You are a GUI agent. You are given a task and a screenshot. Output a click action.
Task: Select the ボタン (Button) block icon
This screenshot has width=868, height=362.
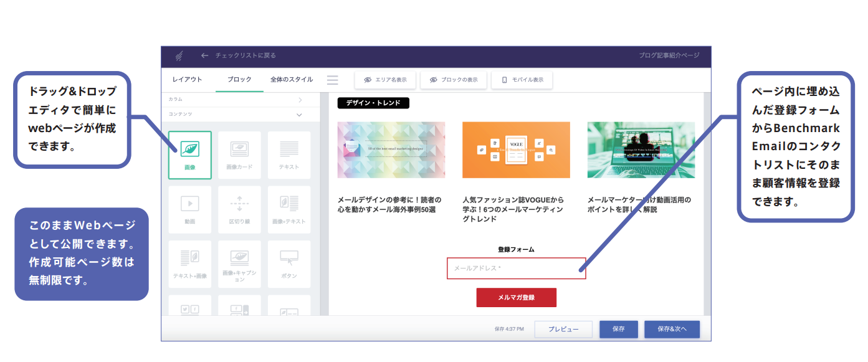289,262
